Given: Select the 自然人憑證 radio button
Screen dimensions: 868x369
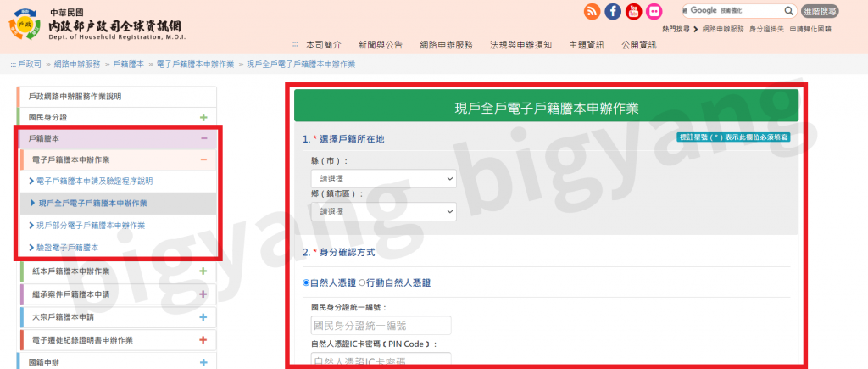Looking at the screenshot, I should [307, 282].
